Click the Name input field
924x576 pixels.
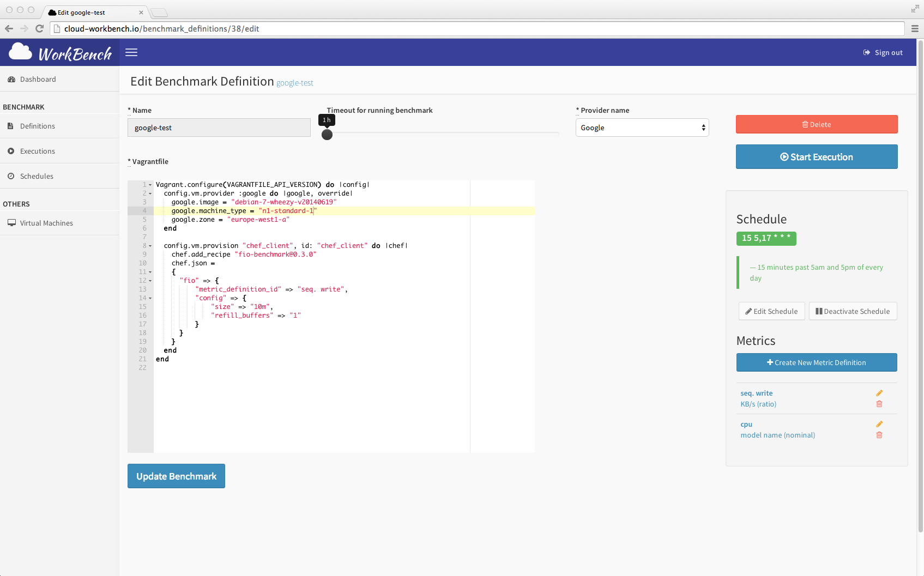(219, 128)
